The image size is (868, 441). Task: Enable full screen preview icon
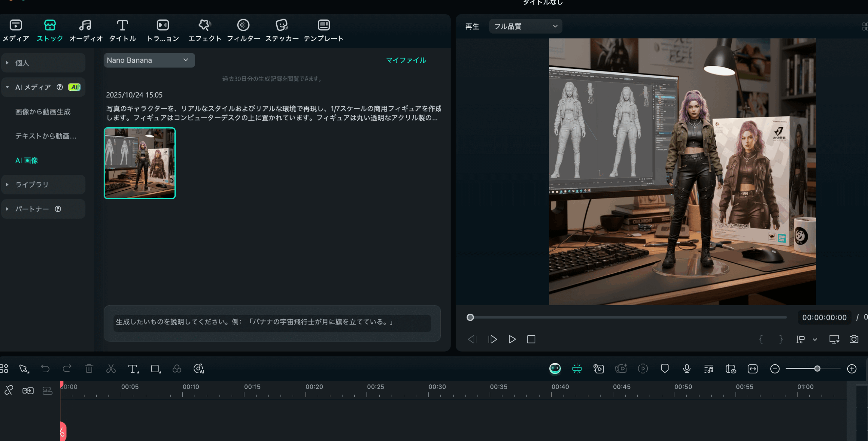point(835,339)
